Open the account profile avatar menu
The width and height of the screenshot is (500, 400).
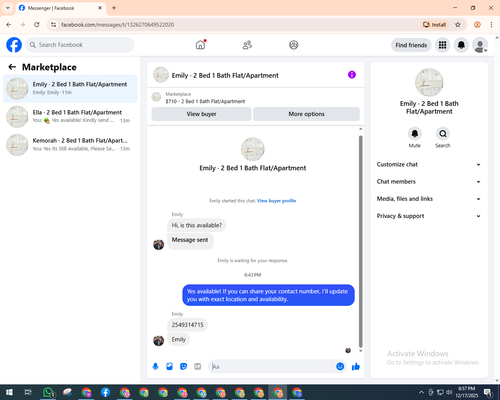coord(480,45)
